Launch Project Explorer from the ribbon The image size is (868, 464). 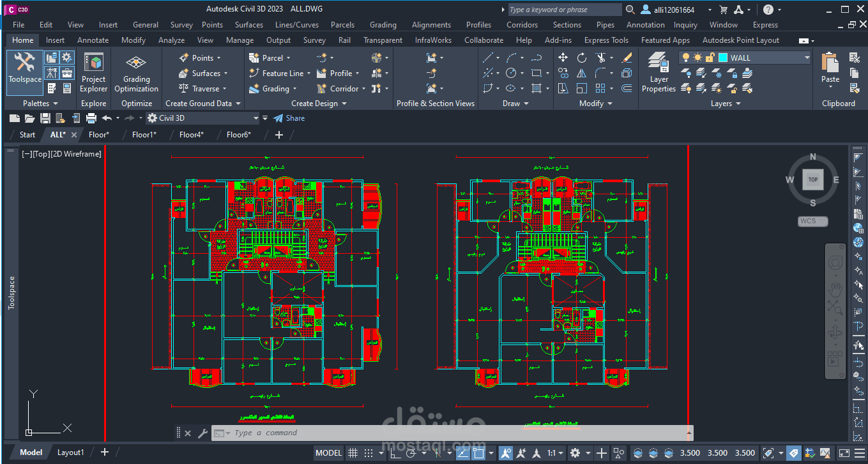pyautogui.click(x=94, y=73)
